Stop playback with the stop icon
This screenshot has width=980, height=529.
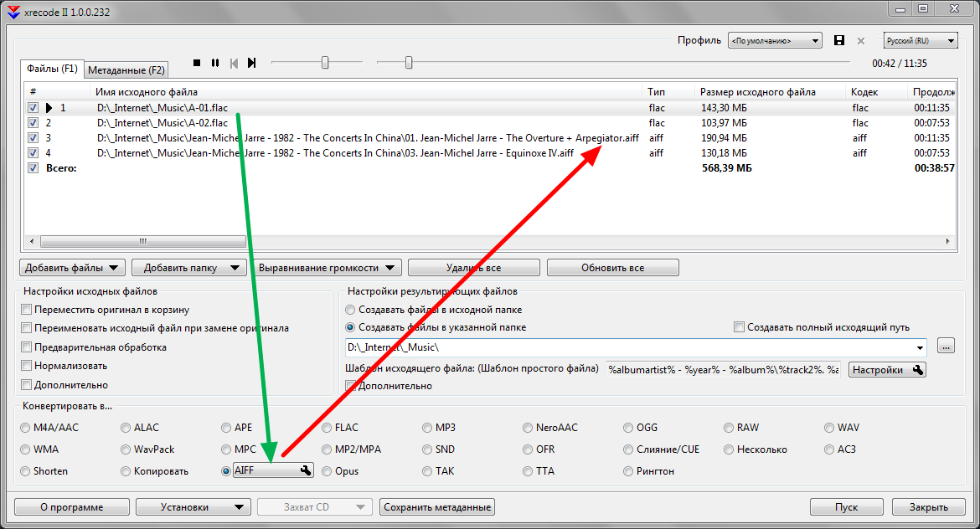coord(197,63)
